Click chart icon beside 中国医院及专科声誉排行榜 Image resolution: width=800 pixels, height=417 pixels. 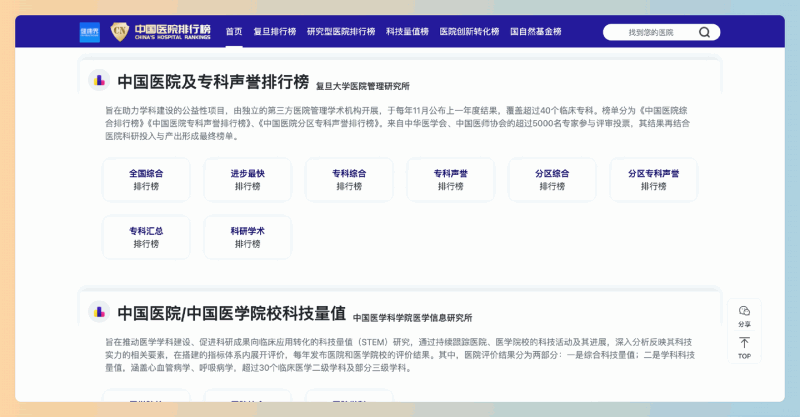click(99, 81)
